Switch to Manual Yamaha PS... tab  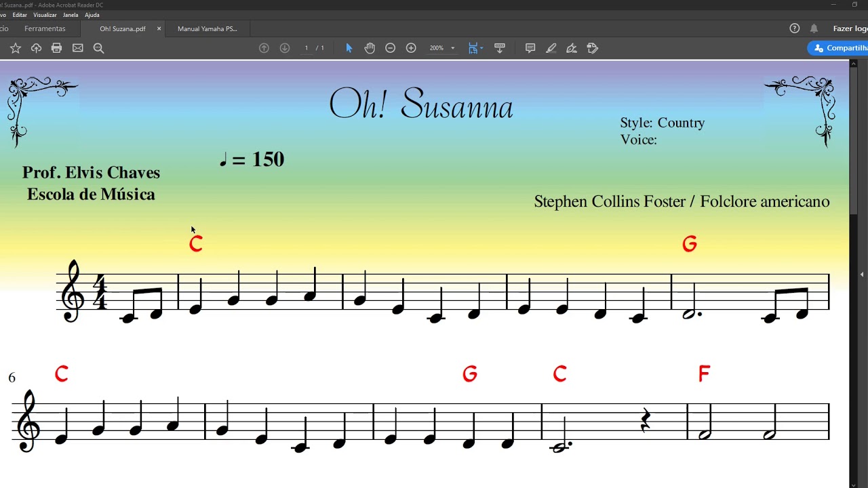(x=208, y=28)
